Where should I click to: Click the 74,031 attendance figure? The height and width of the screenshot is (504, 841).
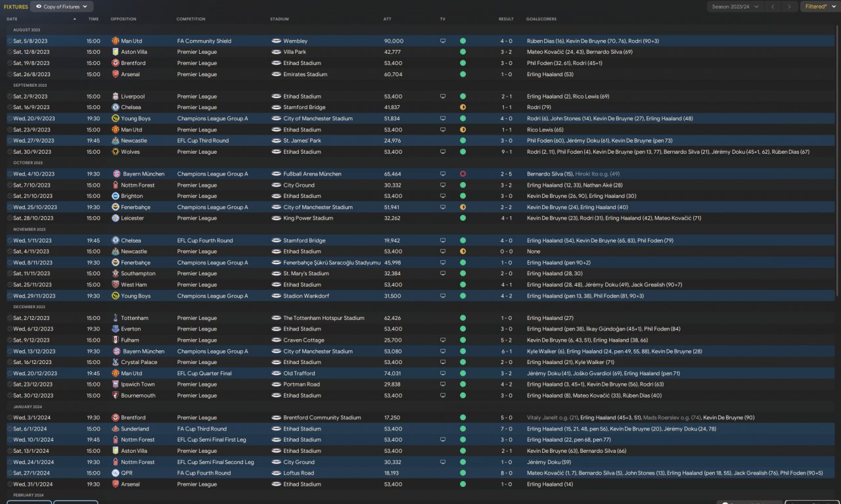(393, 373)
